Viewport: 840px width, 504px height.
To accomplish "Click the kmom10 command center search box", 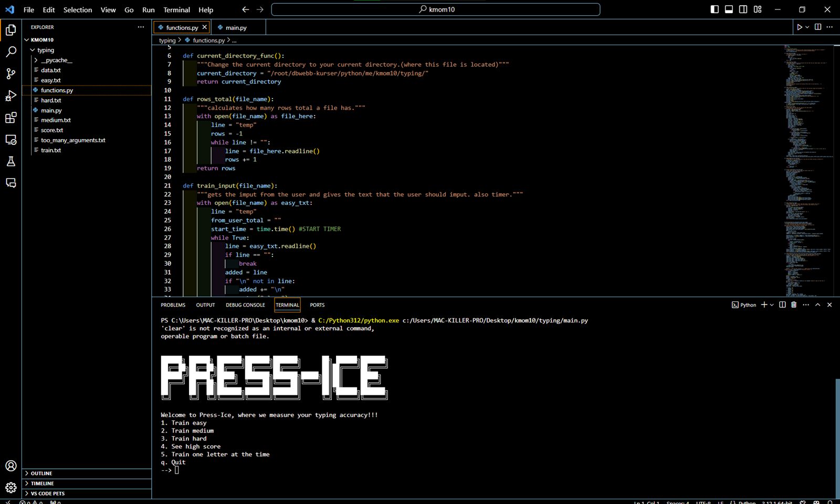I will [436, 9].
